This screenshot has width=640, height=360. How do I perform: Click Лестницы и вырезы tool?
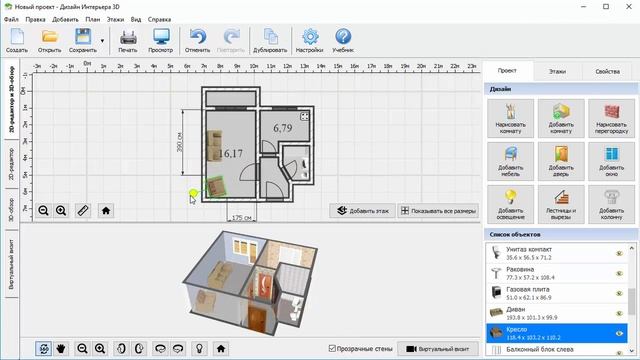(x=561, y=204)
